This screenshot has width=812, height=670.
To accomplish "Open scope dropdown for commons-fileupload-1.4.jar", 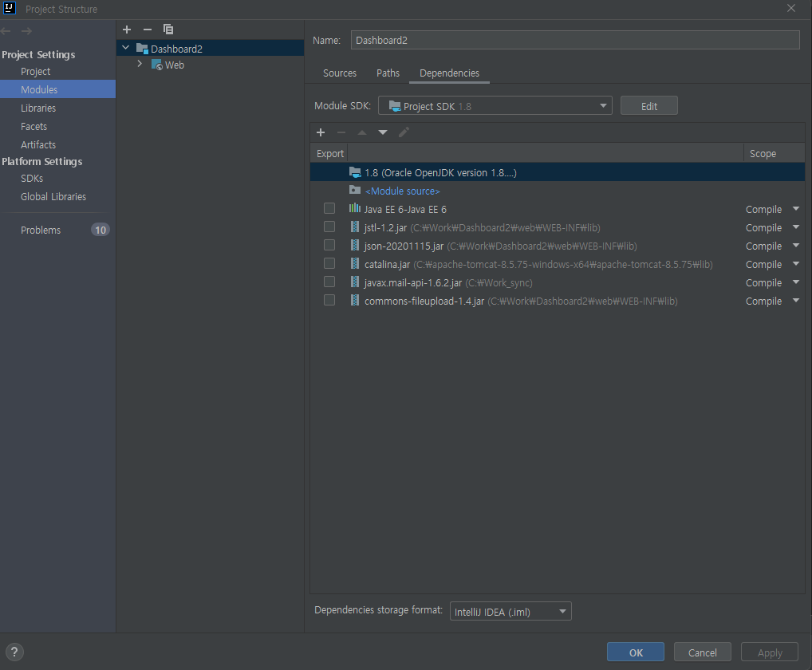I will coord(796,301).
